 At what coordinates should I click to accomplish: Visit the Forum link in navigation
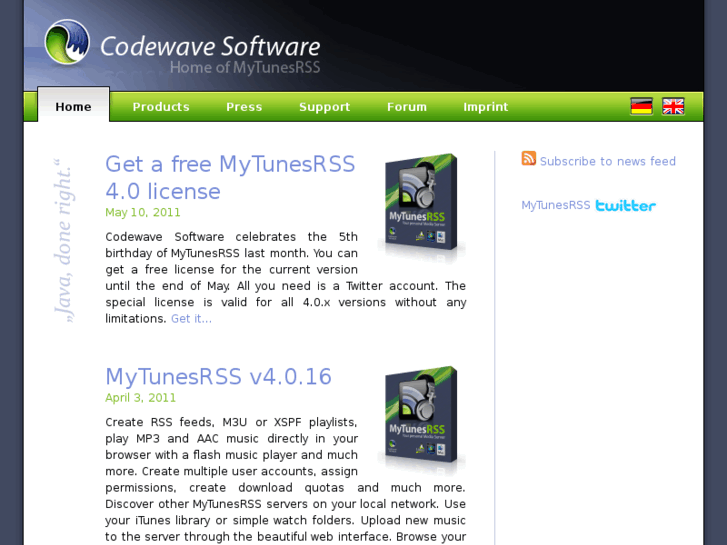click(x=407, y=107)
